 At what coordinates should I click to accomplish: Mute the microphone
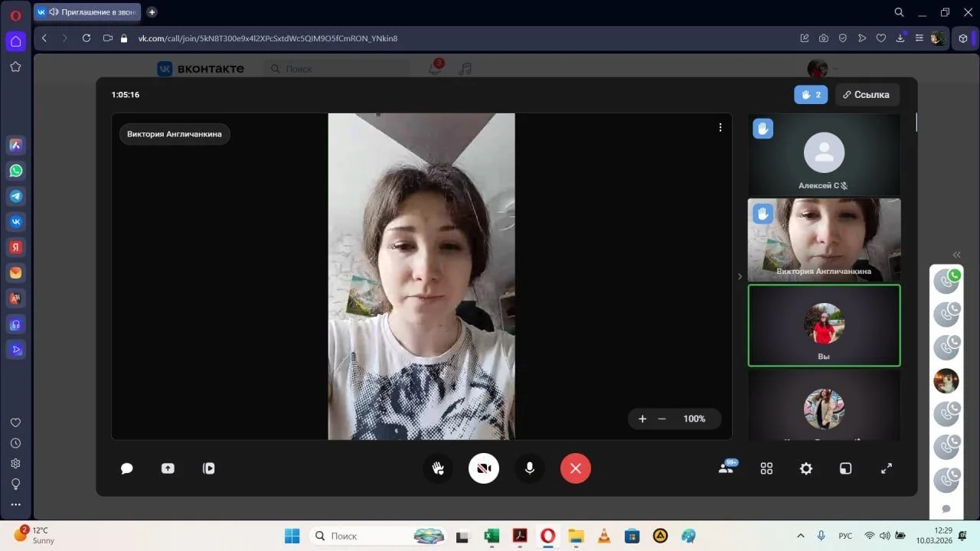[529, 468]
